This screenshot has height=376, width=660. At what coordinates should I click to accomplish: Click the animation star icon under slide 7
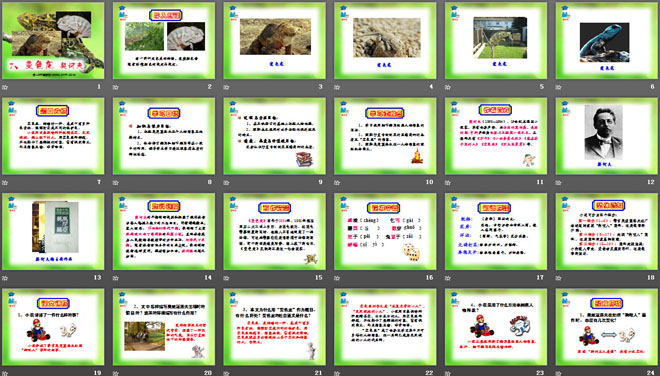(x=5, y=183)
